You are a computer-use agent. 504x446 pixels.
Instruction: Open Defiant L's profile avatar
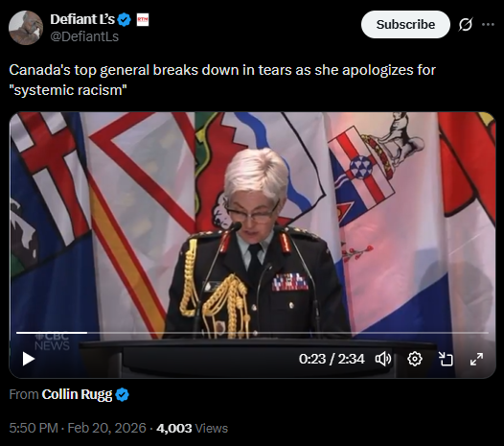pos(26,28)
